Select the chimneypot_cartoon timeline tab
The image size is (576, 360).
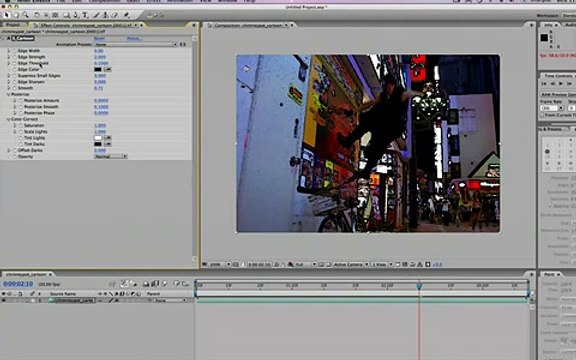(26, 274)
